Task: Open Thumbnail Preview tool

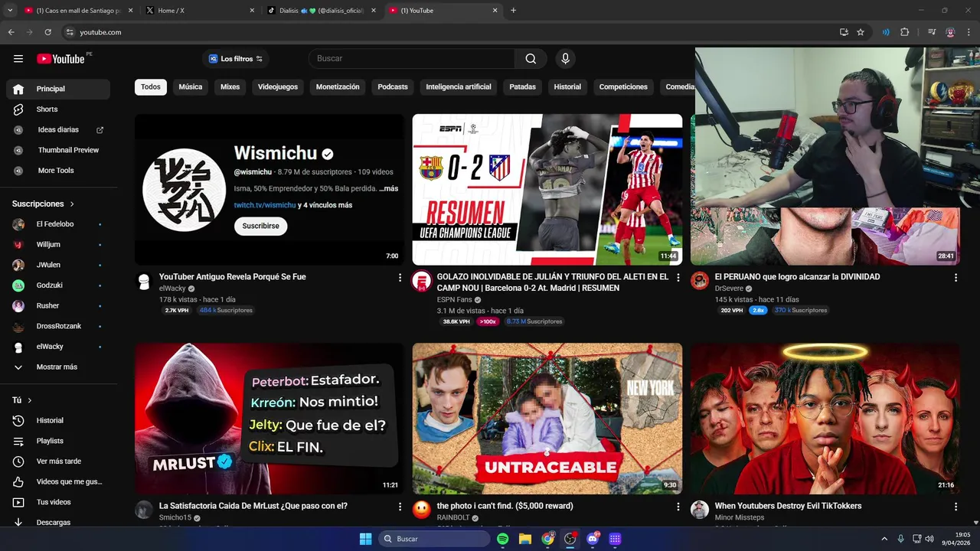Action: [x=58, y=150]
